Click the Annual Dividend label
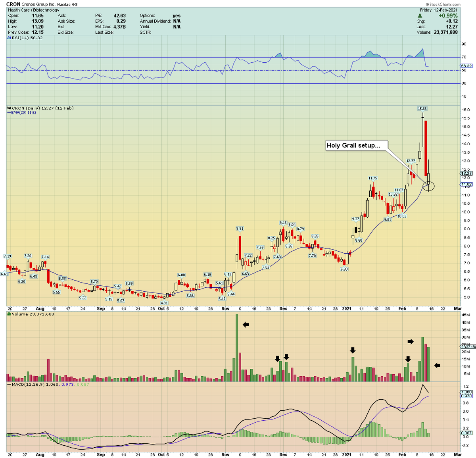This screenshot has height=458, width=476. coord(155,21)
